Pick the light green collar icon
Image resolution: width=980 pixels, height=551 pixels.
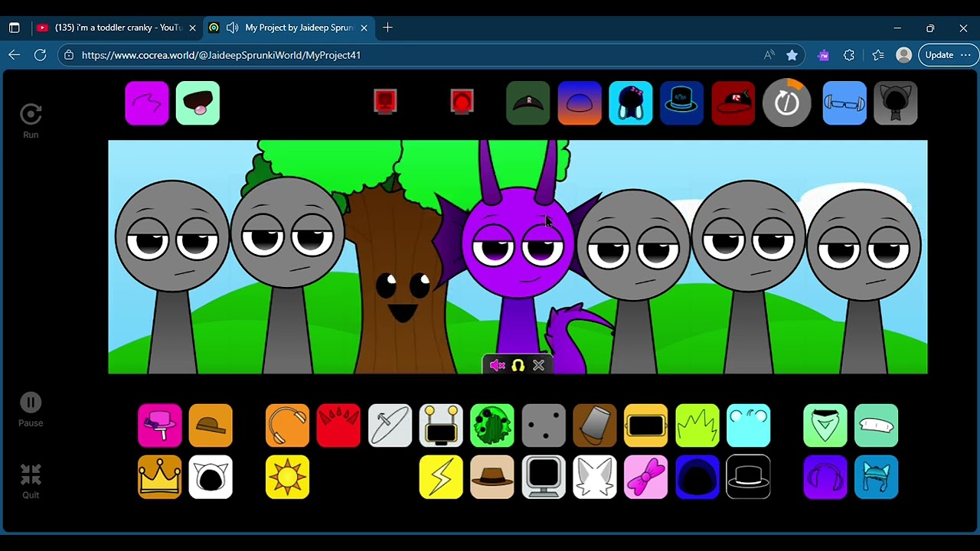point(825,425)
